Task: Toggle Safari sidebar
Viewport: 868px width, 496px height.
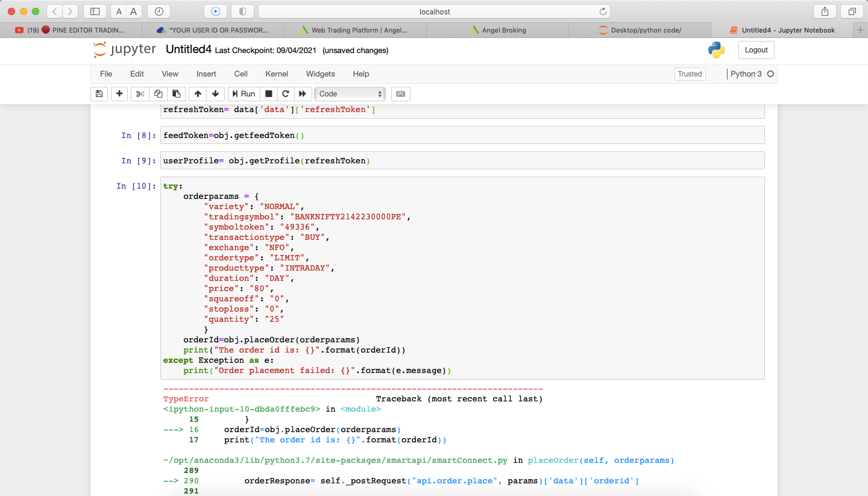Action: click(95, 11)
